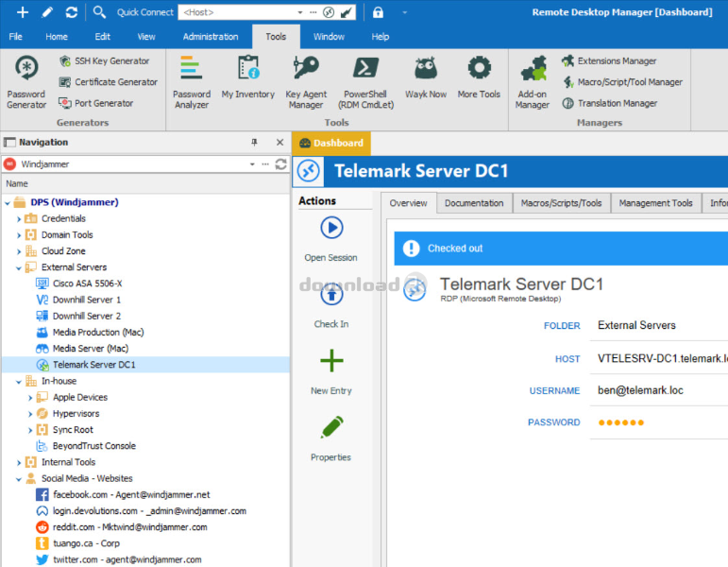Open the Password Generator tool
Viewport: 728px width, 567px height.
pos(26,82)
